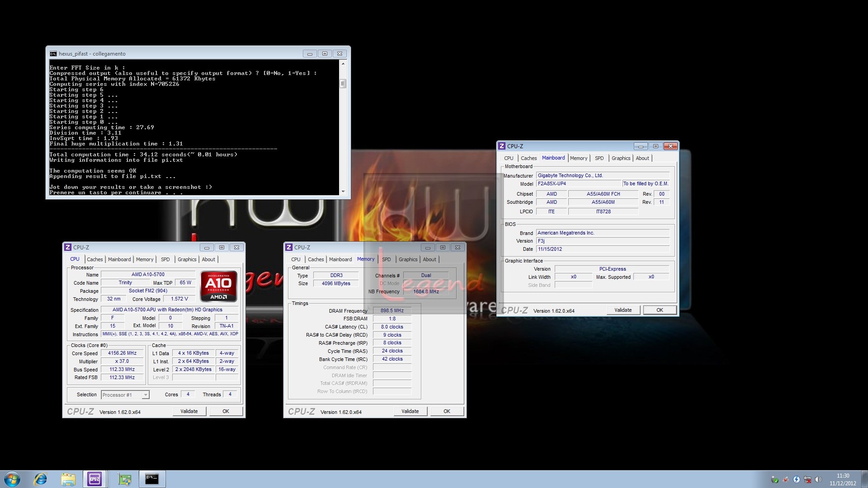The image size is (868, 488).
Task: Click OK in the Memory window
Action: pos(447,411)
